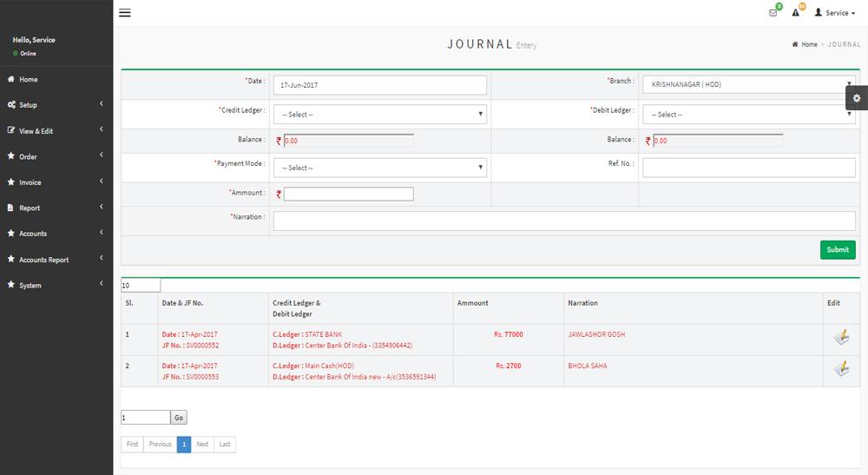Click the star icon next to Accounts

click(11, 233)
